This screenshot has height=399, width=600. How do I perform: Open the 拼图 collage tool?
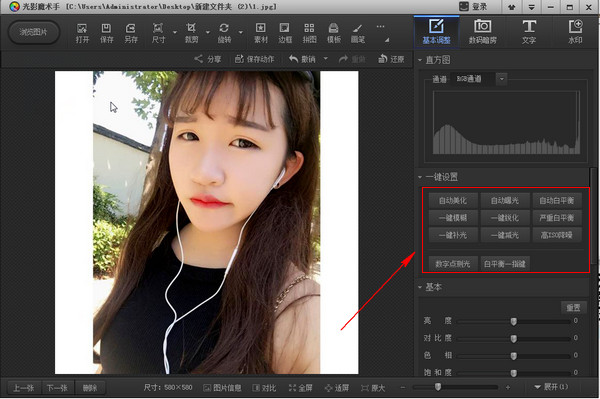click(309, 33)
